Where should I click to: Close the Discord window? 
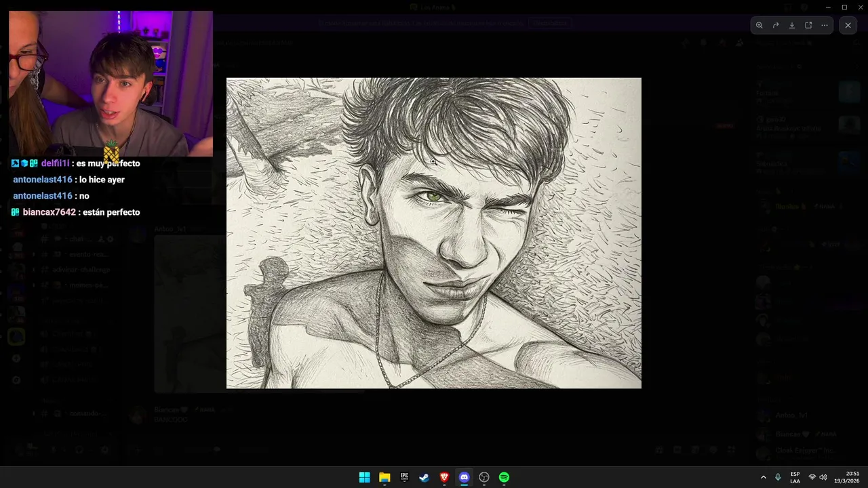tap(860, 7)
